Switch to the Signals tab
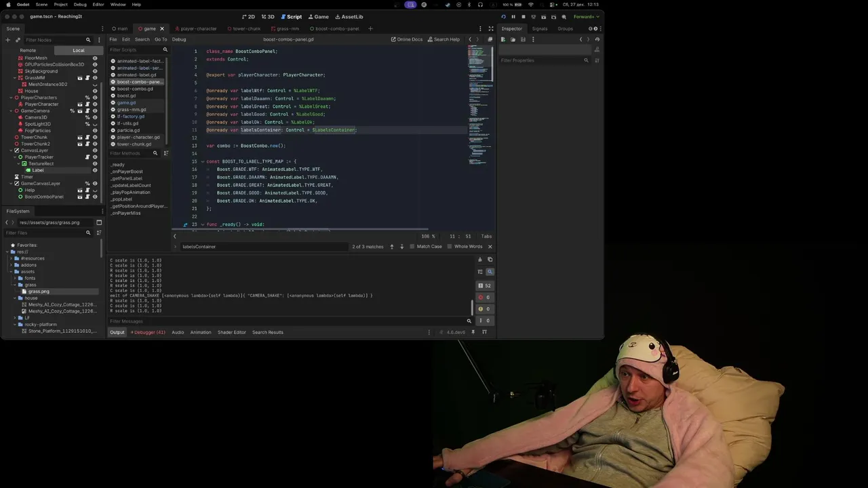 pos(540,28)
